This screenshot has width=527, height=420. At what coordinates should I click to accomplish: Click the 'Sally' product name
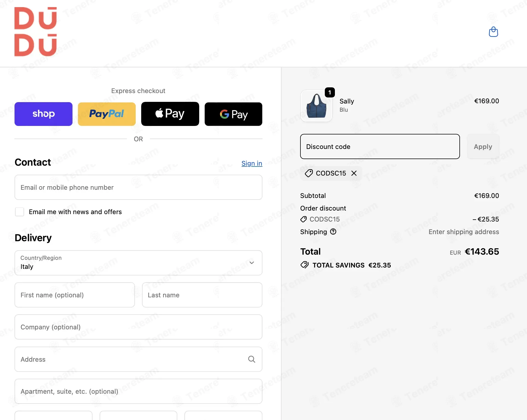pyautogui.click(x=347, y=101)
